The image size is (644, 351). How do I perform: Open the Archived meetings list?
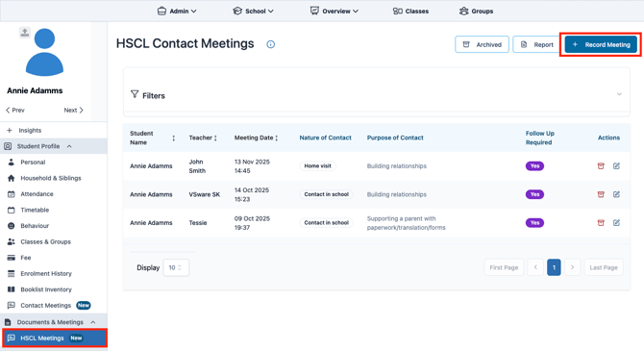[x=482, y=44]
